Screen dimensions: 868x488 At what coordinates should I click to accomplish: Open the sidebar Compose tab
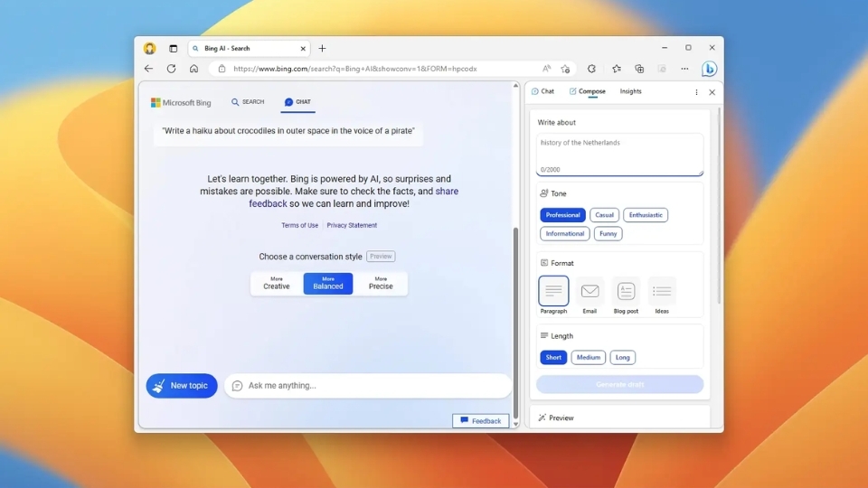click(588, 91)
